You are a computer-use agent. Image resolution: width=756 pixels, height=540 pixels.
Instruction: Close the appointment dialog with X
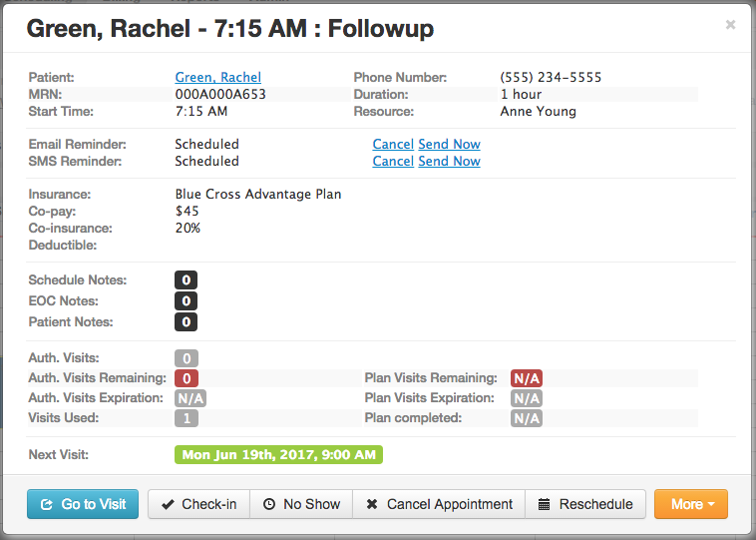point(730,25)
